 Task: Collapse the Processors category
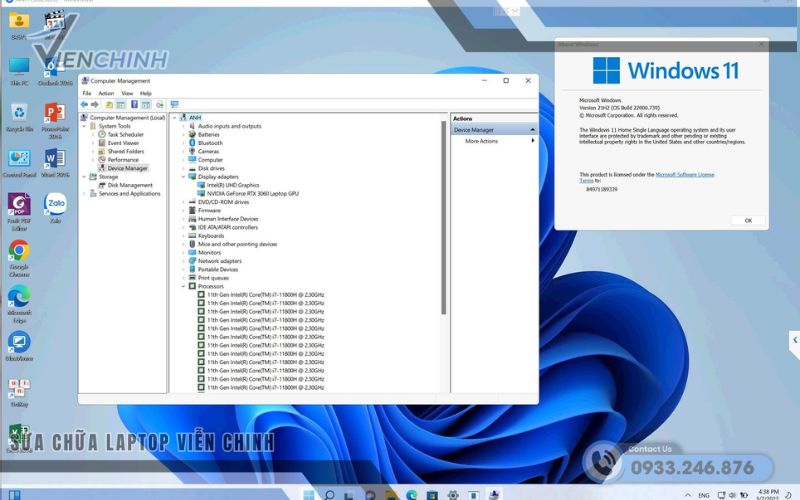click(184, 286)
